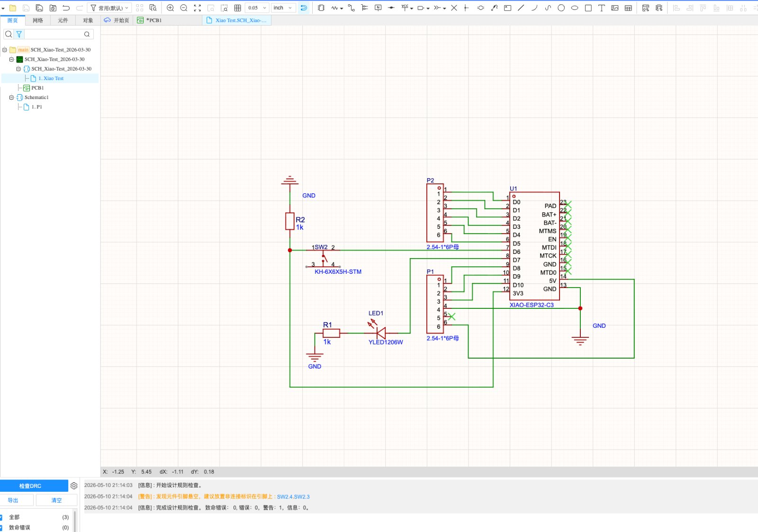This screenshot has width=758, height=532.
Task: Collapse the main SCH_Xiao-Test project node
Action: (x=5, y=50)
